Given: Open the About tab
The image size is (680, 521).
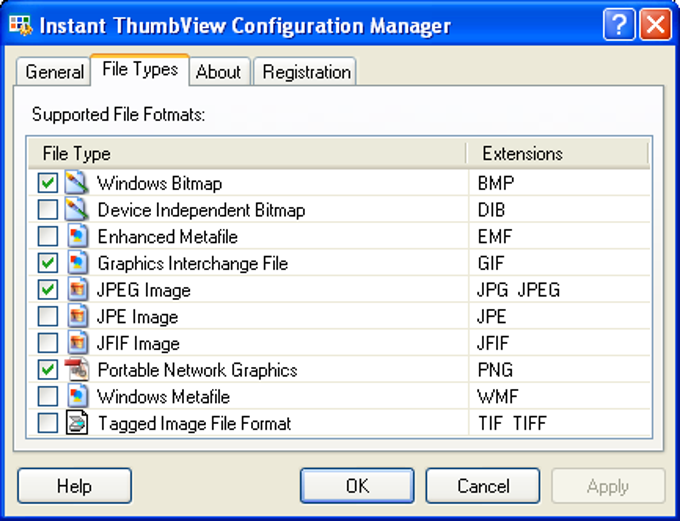Looking at the screenshot, I should 218,72.
